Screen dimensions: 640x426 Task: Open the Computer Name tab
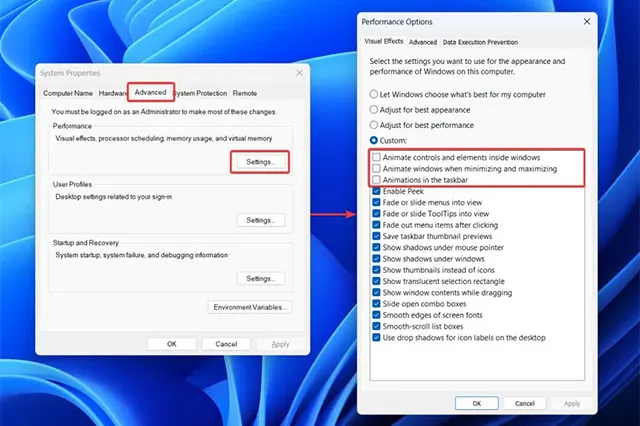[68, 93]
